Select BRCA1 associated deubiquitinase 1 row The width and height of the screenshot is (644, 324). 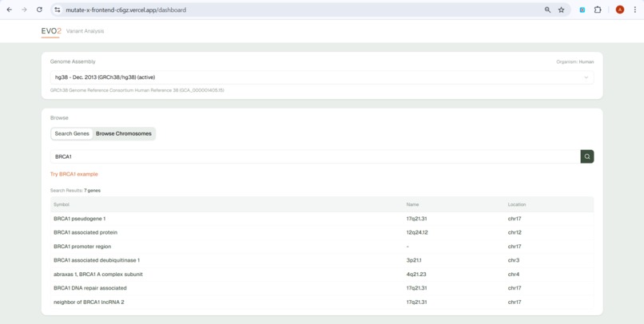pos(321,260)
